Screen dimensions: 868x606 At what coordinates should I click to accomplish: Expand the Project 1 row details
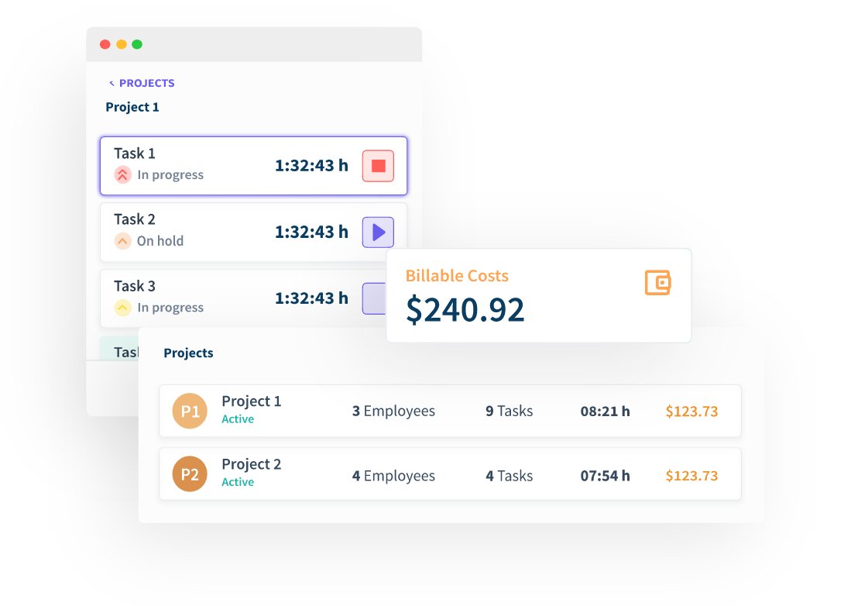449,411
